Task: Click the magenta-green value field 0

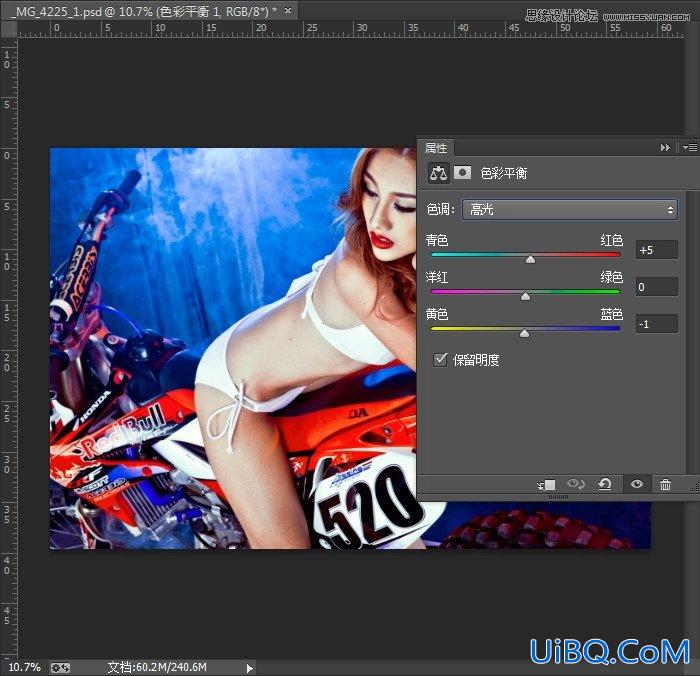Action: pos(657,287)
